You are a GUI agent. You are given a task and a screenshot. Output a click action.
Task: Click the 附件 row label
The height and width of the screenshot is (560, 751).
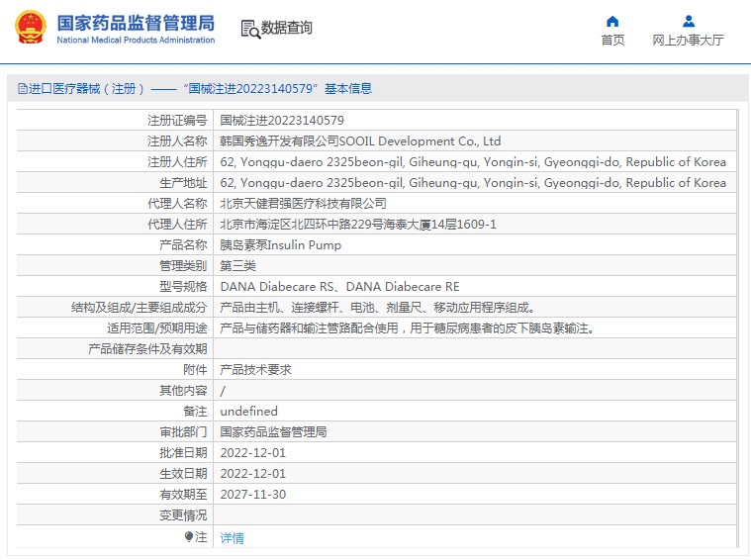pyautogui.click(x=195, y=370)
